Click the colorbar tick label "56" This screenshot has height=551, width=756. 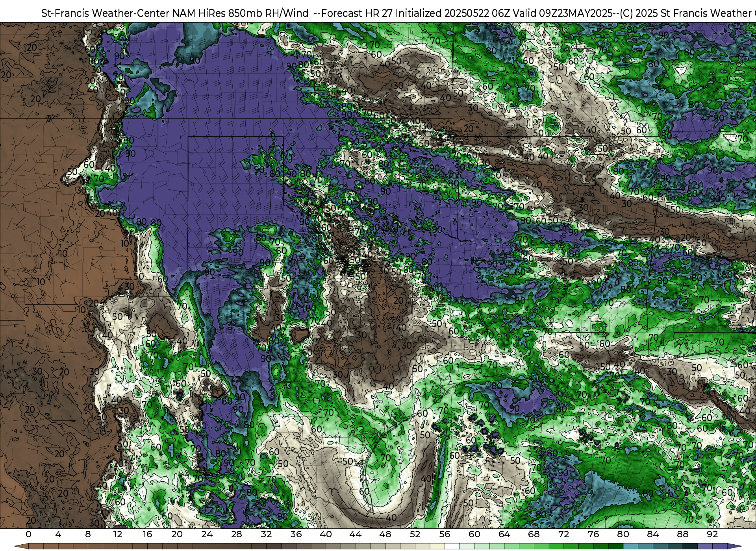(x=445, y=534)
